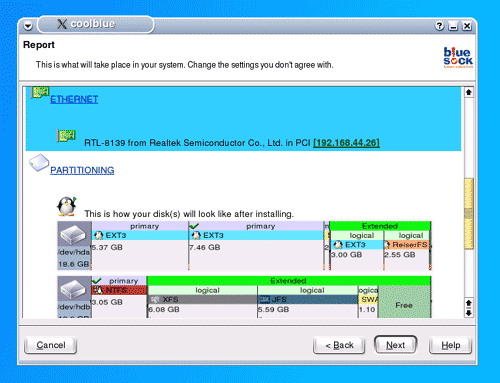
Task: Select the 2.55 GB ReiserFS logical partition
Action: click(x=407, y=250)
